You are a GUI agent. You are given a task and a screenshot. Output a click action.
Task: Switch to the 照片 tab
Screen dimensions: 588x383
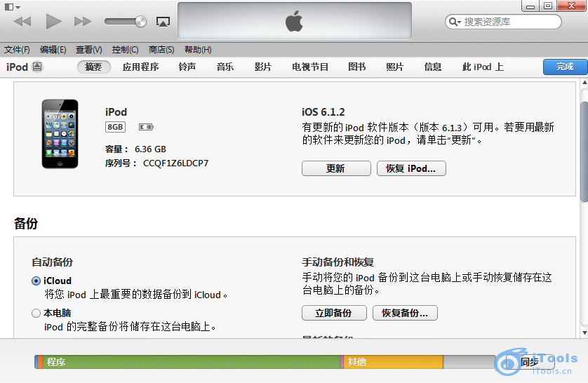[x=395, y=67]
